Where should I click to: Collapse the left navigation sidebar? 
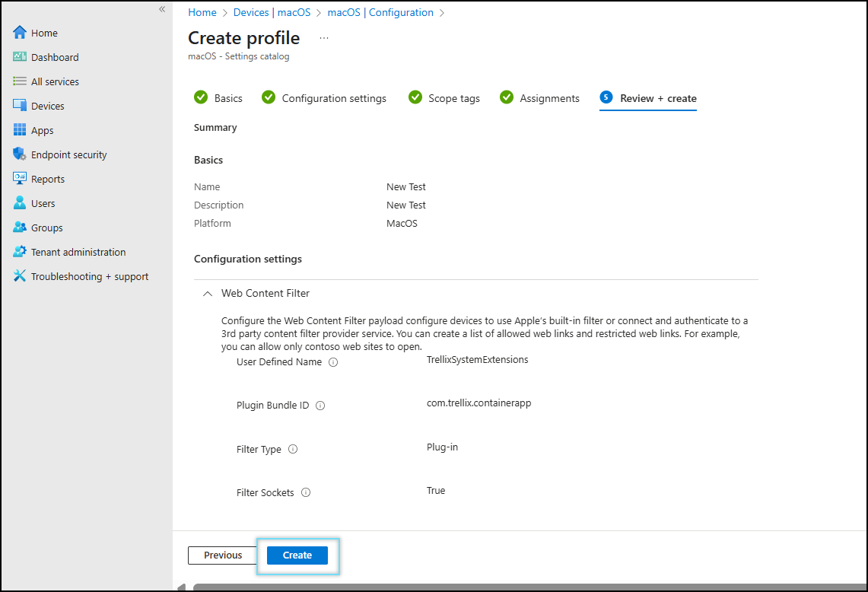[x=162, y=9]
